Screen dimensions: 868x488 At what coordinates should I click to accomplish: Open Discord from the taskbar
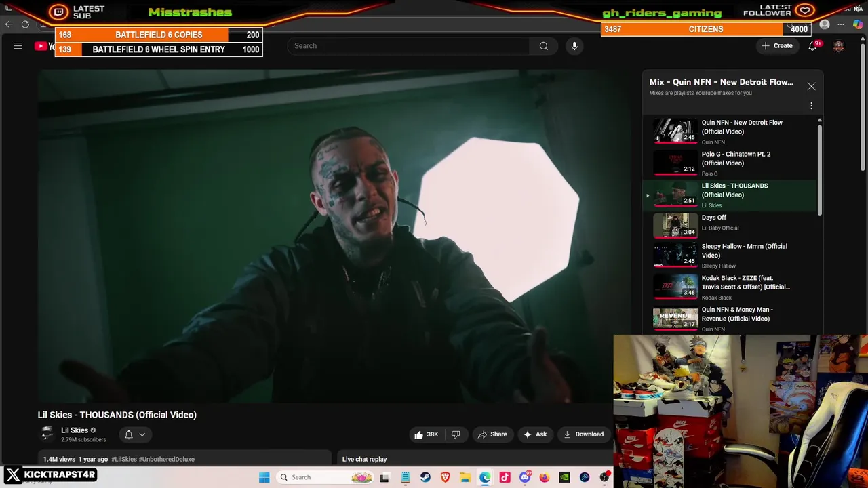click(525, 477)
